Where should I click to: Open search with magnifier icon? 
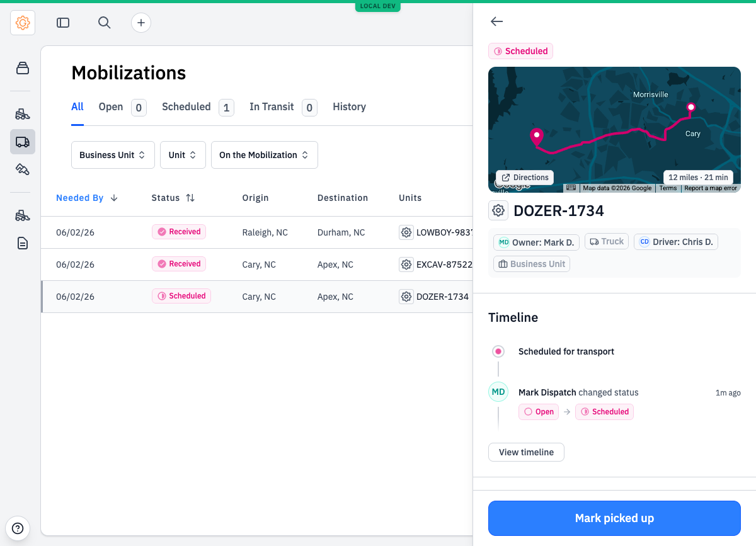coord(105,23)
